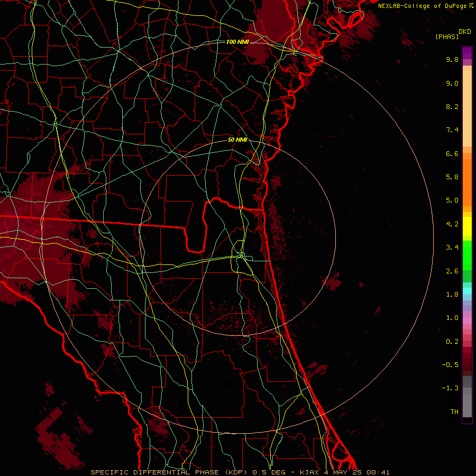This screenshot has height=476, width=476.
Task: Pick the yellow segment of color scale
Action: tap(467, 226)
